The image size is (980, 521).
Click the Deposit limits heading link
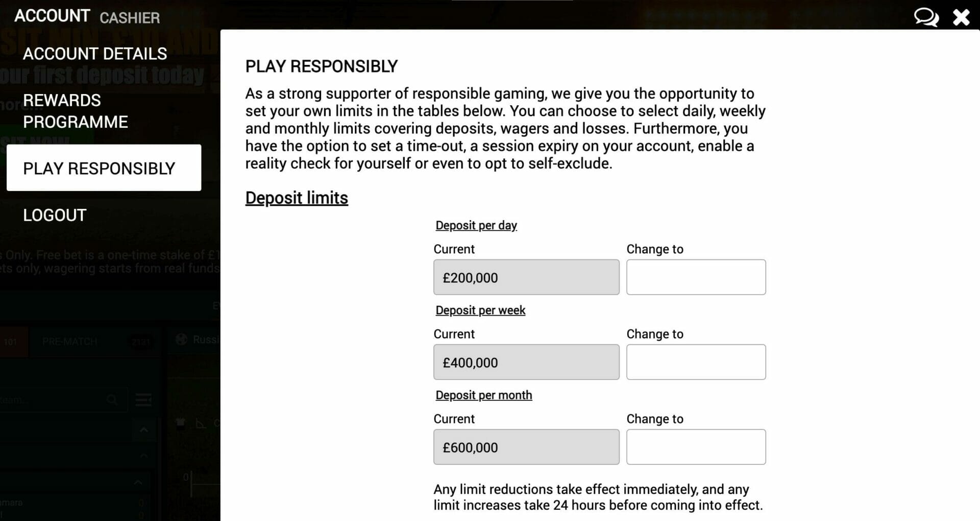(297, 198)
